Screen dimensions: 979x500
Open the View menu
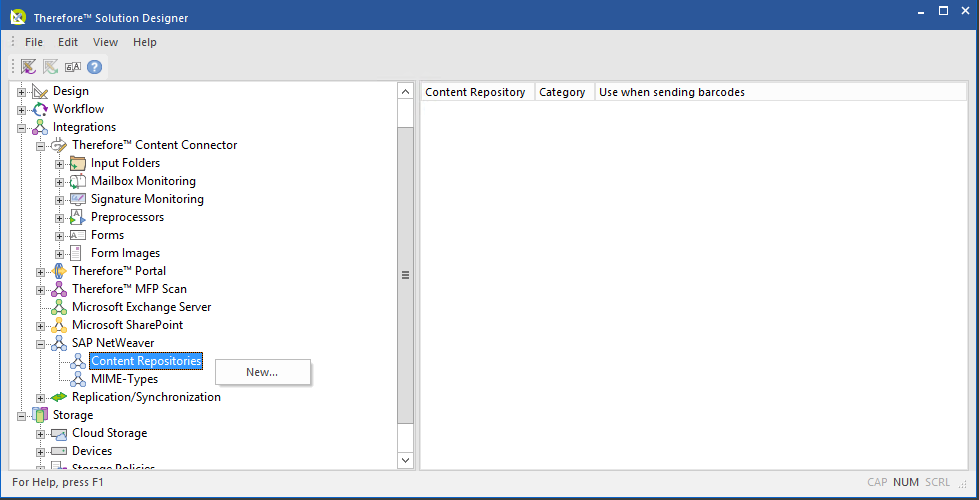tap(105, 42)
